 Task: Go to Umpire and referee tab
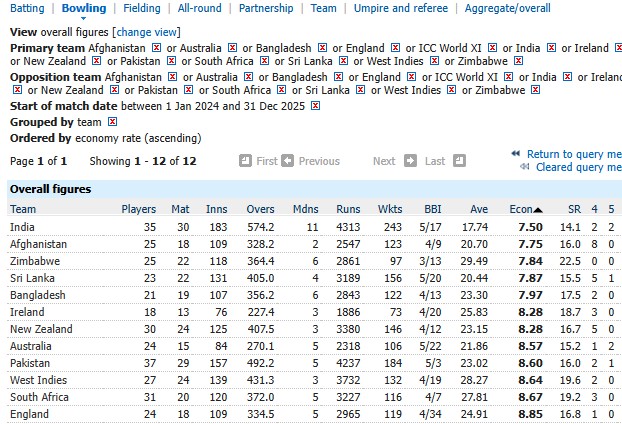tap(401, 8)
